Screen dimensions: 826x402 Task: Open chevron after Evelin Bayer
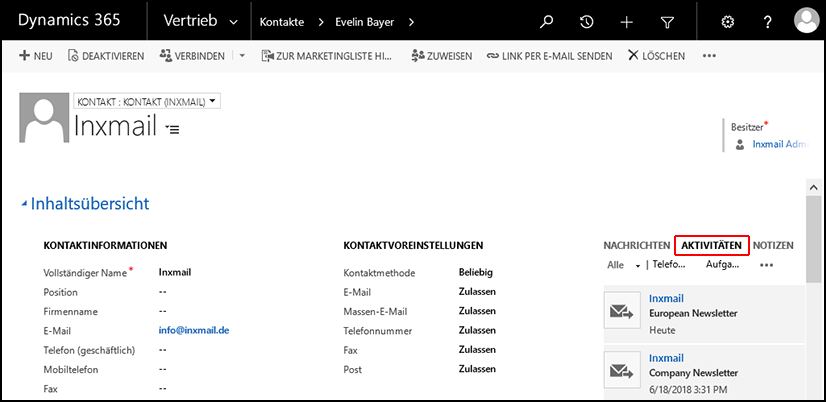pos(411,22)
